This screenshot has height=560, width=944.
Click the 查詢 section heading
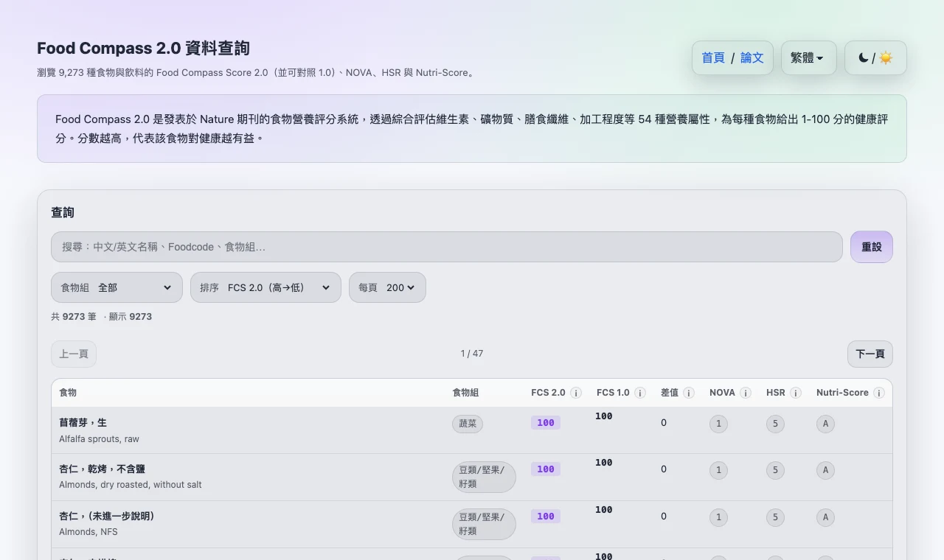(63, 212)
